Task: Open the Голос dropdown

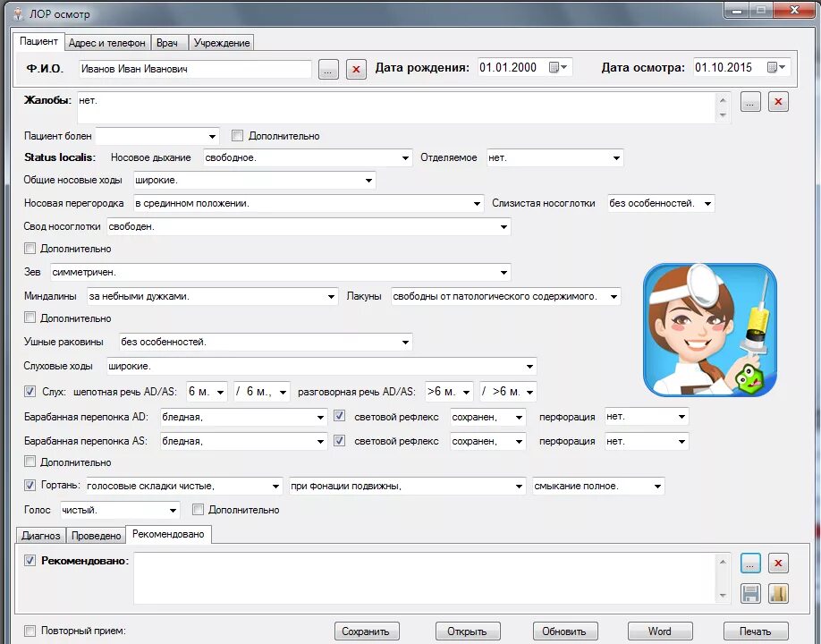Action: point(173,511)
